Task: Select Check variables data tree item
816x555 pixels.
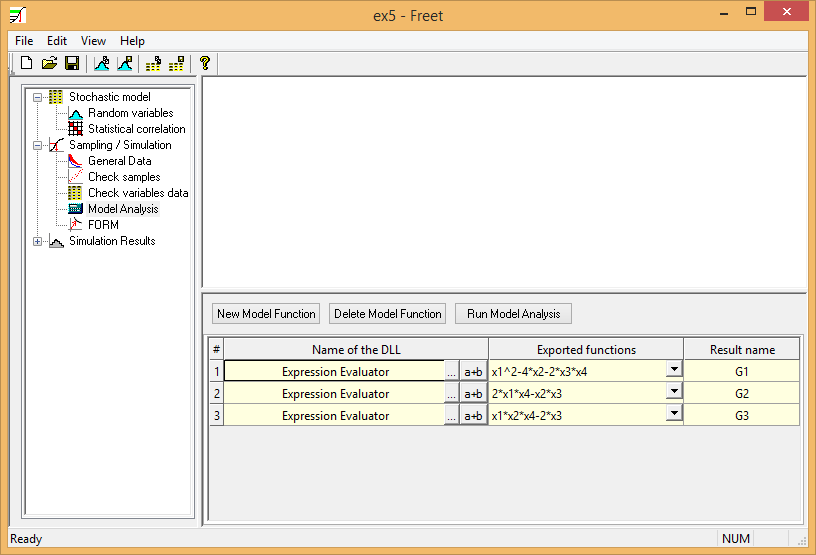Action: click(138, 193)
